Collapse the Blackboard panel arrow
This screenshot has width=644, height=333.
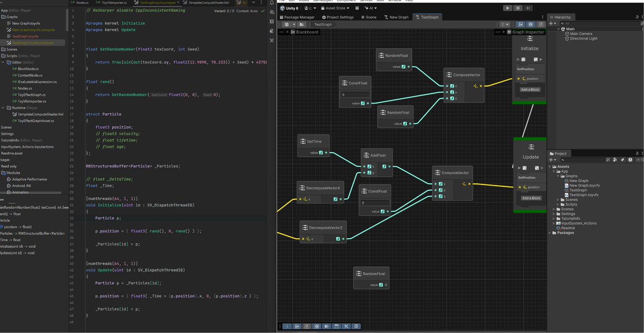(288, 32)
